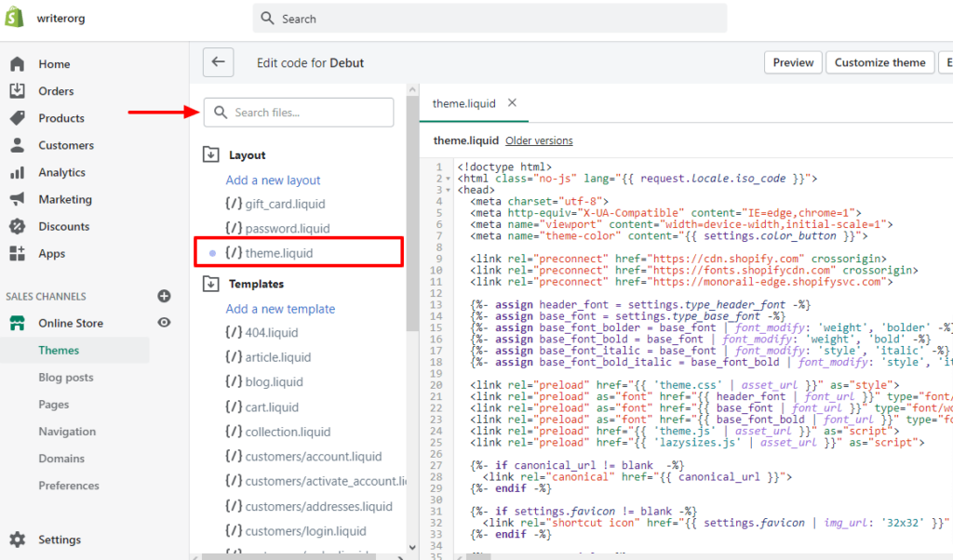Collapse the Templates folder
This screenshot has height=560, width=953.
tap(211, 284)
